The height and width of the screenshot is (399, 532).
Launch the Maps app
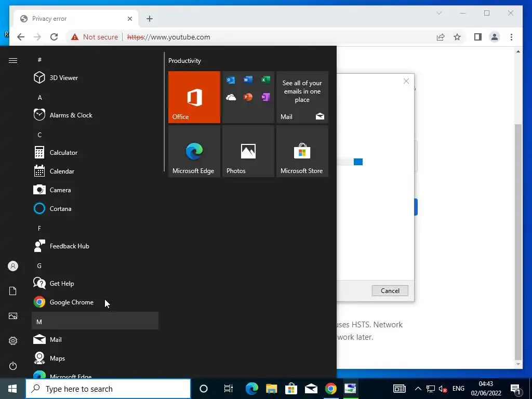[95, 358]
